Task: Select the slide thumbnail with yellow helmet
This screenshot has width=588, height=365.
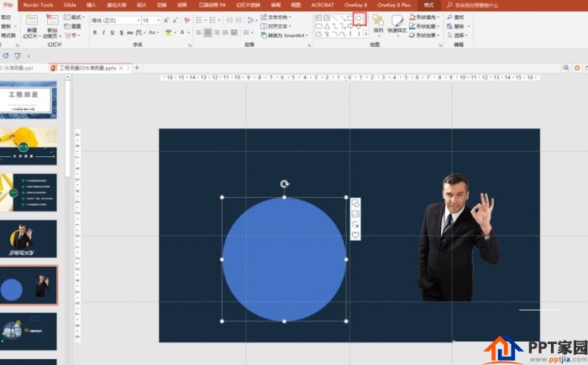Action: (x=28, y=146)
